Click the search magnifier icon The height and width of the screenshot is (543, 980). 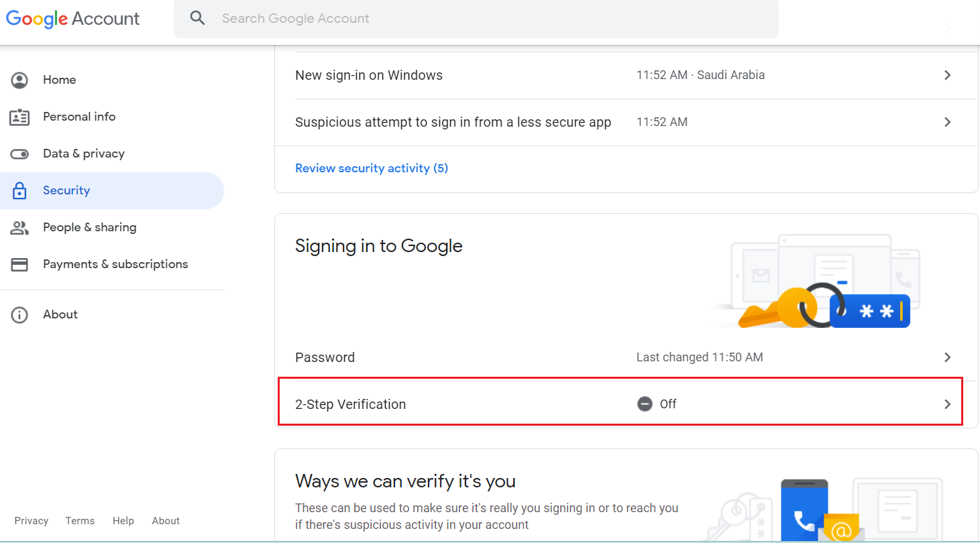pyautogui.click(x=197, y=18)
